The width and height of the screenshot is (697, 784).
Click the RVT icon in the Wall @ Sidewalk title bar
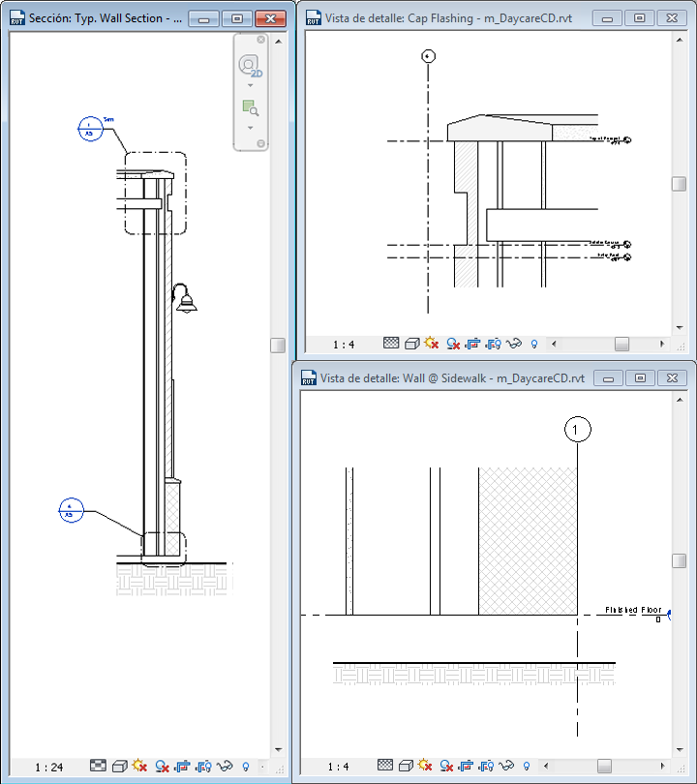pos(309,378)
